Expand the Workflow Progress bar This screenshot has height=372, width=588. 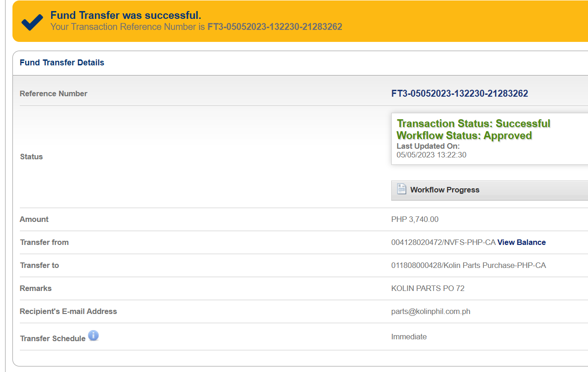(488, 190)
